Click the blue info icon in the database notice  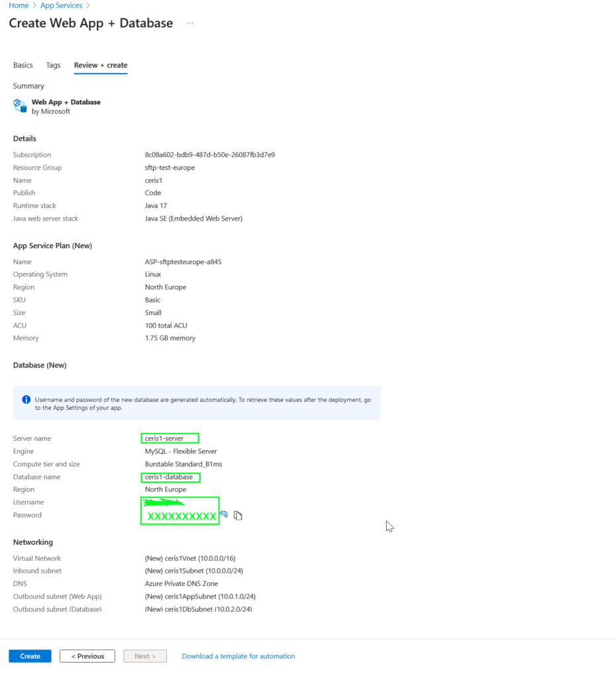point(26,399)
